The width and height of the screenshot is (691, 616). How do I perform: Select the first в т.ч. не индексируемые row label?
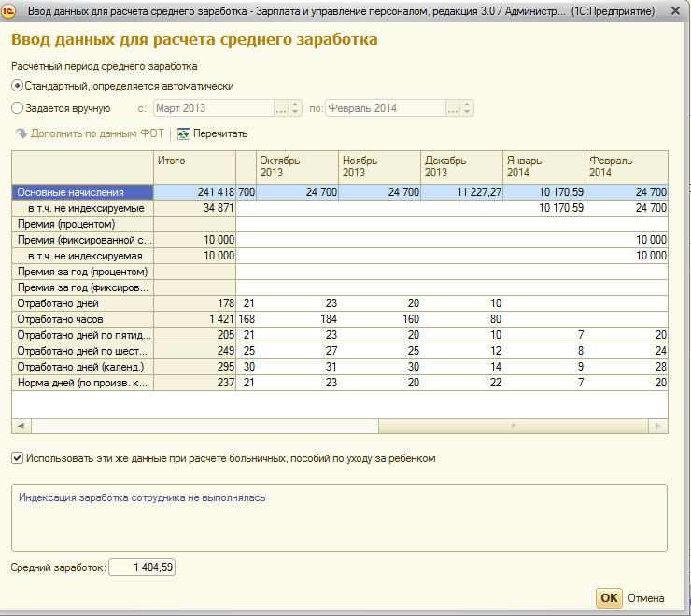click(82, 208)
